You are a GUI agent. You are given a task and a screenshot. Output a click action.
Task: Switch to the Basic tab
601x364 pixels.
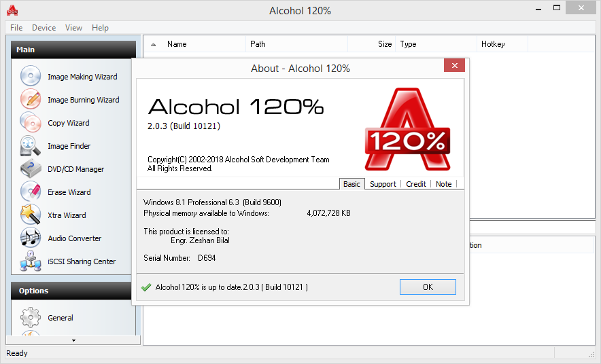pos(352,184)
